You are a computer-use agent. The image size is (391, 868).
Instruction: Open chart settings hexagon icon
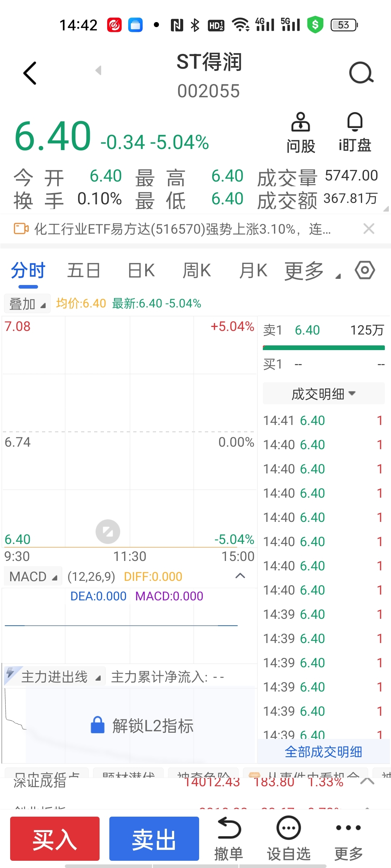(x=365, y=270)
